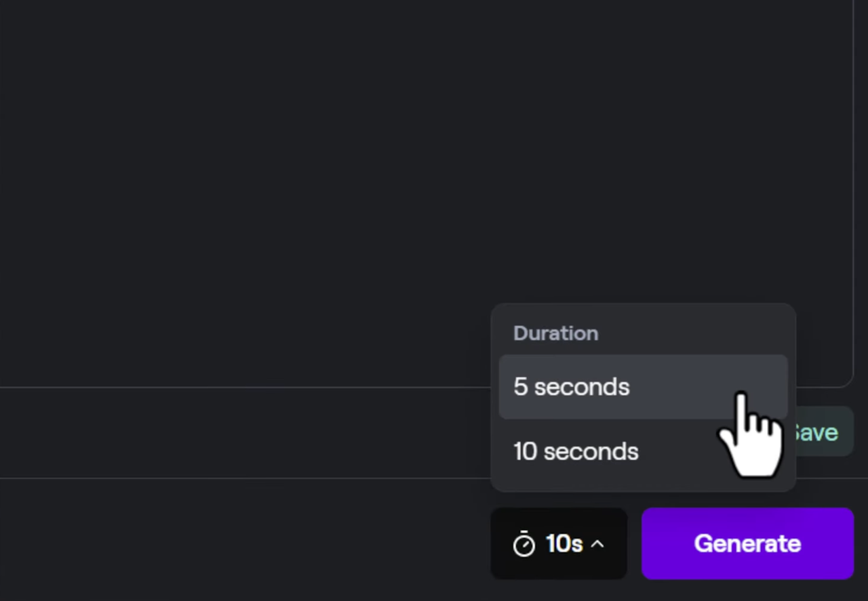Click the purple Generate button
This screenshot has width=868, height=601.
click(747, 543)
